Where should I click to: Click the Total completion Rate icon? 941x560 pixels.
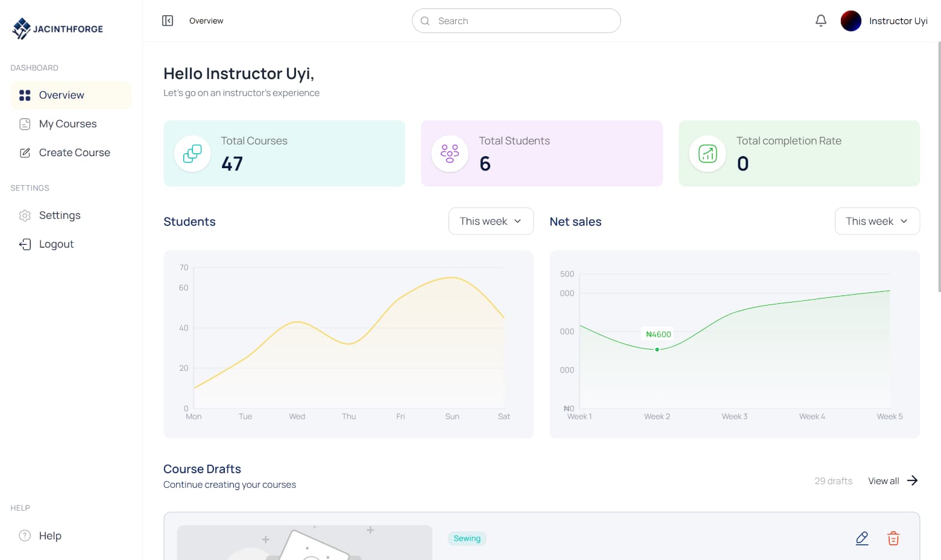708,154
